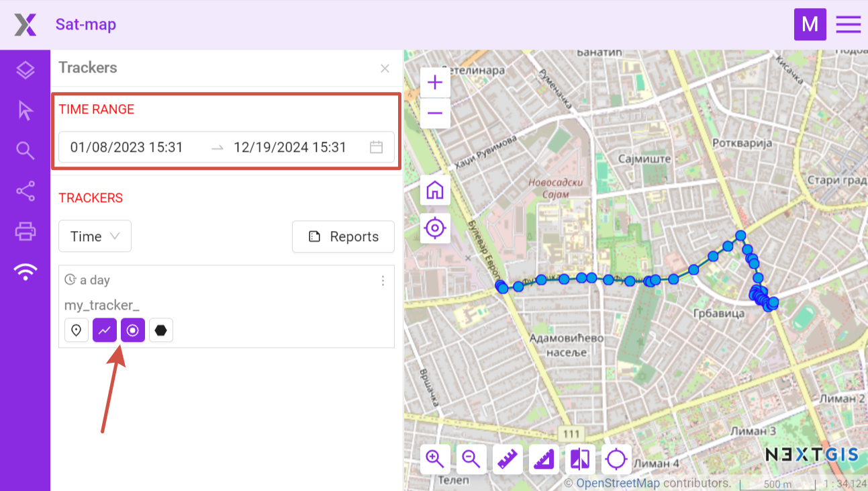Locate my position on the map
Image resolution: width=868 pixels, height=491 pixels.
435,228
